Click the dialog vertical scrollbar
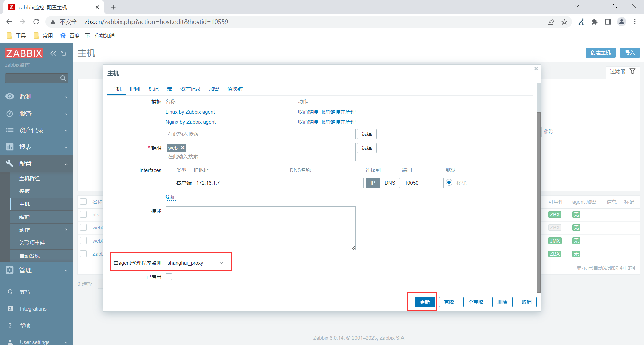644x345 pixels. pyautogui.click(x=539, y=202)
